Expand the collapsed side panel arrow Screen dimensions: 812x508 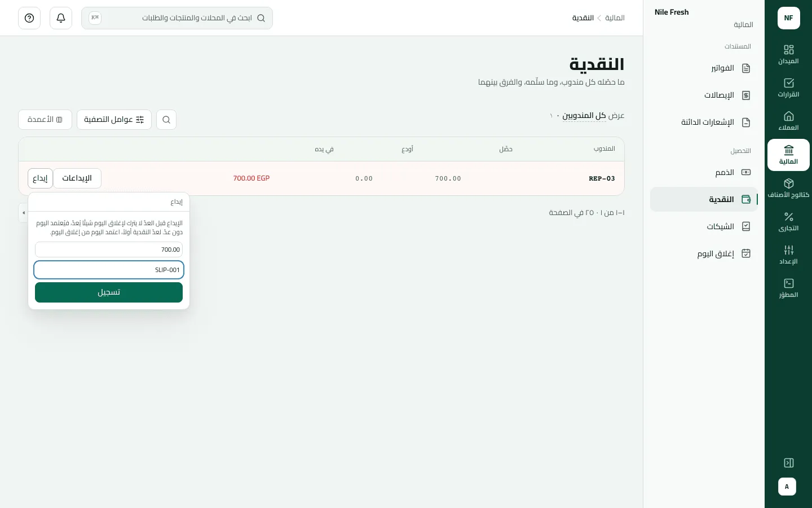23,213
